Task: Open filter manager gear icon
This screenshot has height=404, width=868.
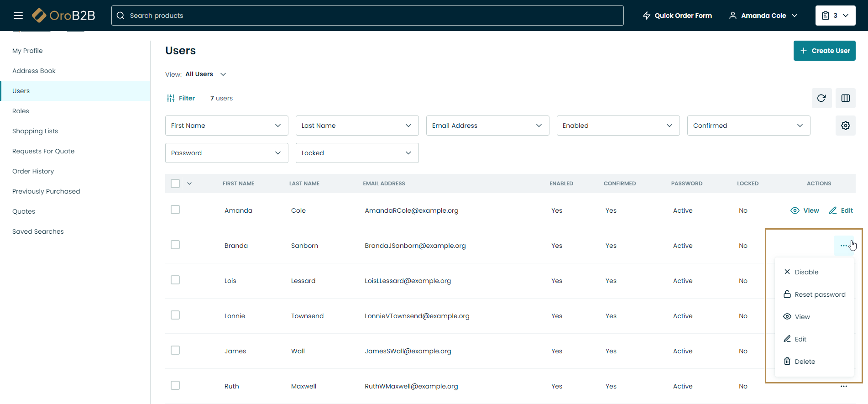Action: click(845, 126)
